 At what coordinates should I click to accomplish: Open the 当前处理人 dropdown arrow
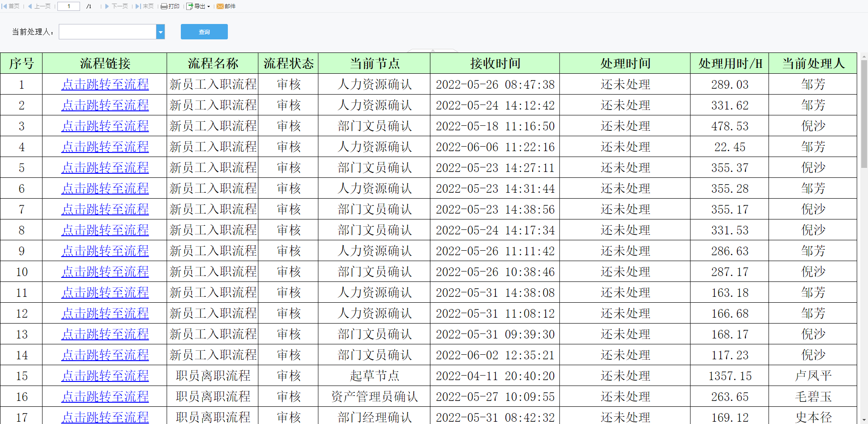tap(160, 32)
